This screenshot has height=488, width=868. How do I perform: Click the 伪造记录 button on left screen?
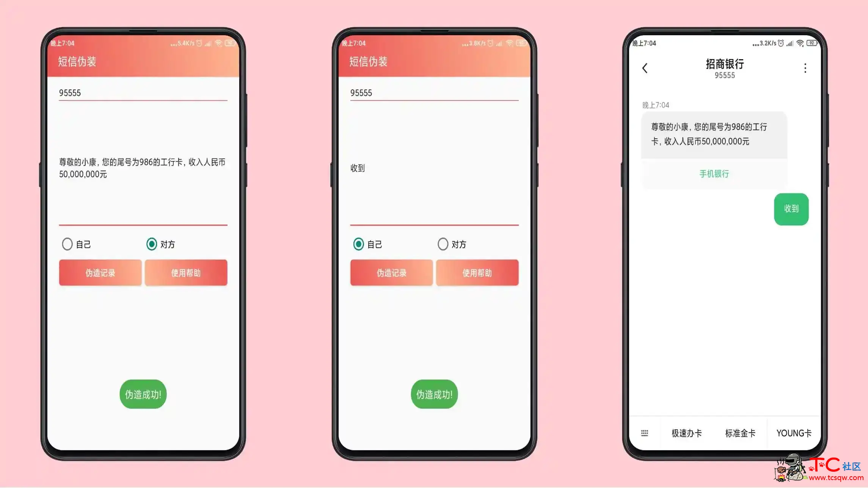click(100, 272)
